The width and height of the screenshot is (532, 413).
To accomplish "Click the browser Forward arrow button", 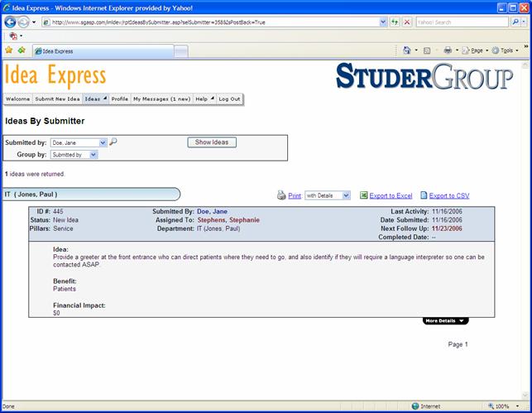I will tap(23, 22).
